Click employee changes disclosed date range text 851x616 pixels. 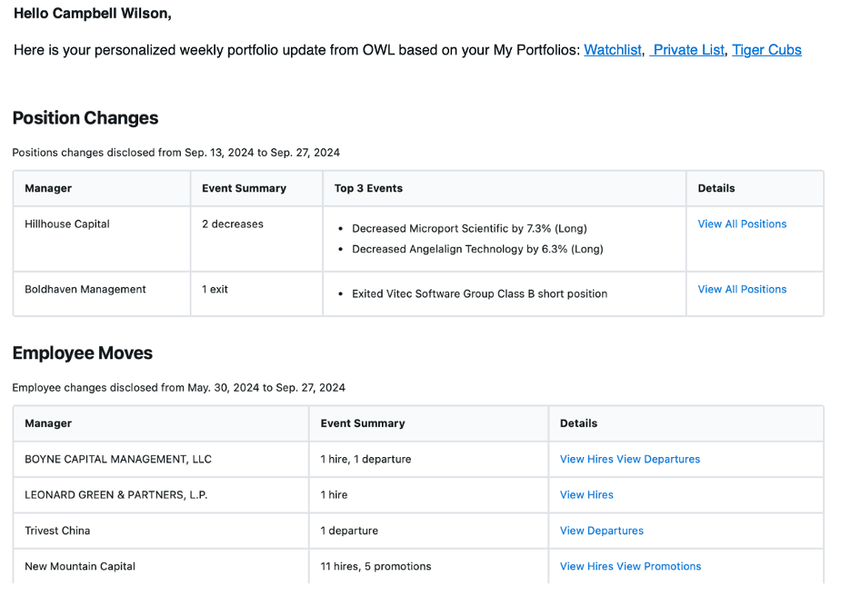click(178, 388)
